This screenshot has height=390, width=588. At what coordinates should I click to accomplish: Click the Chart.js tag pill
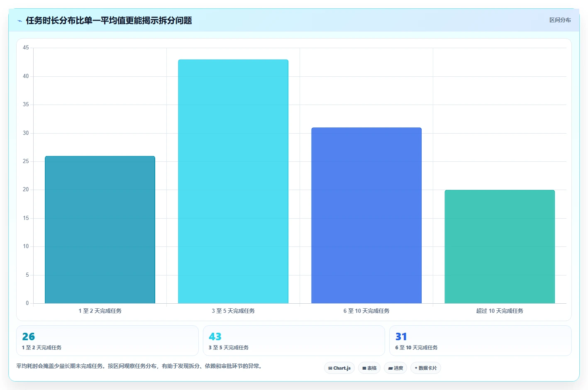pos(339,368)
